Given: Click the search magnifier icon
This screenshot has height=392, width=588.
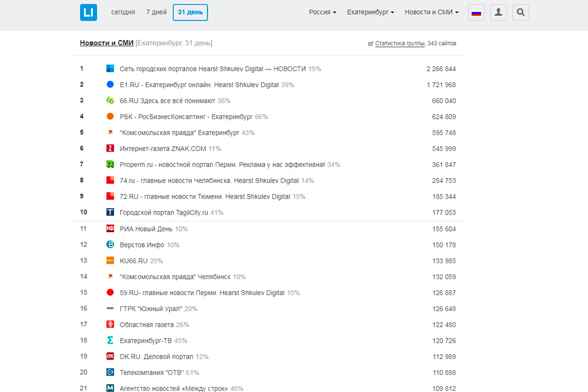Looking at the screenshot, I should click(520, 12).
